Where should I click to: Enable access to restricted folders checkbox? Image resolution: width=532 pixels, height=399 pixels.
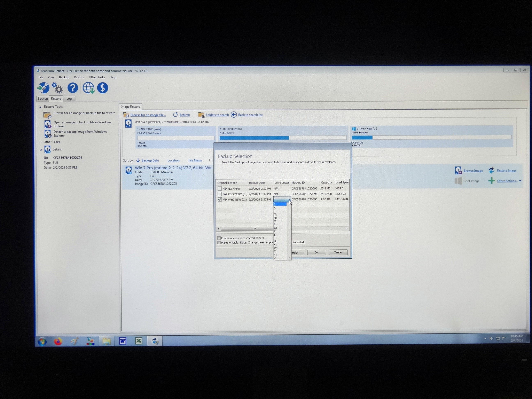219,238
